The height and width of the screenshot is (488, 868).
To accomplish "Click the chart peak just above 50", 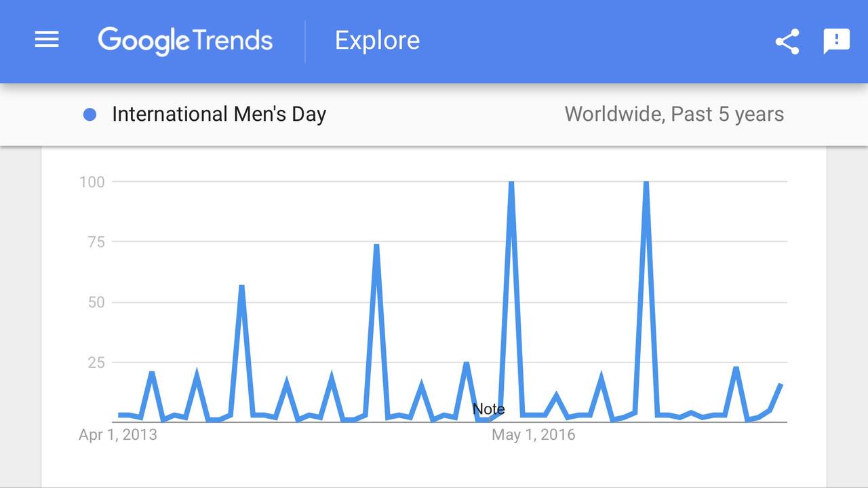I will 241,287.
